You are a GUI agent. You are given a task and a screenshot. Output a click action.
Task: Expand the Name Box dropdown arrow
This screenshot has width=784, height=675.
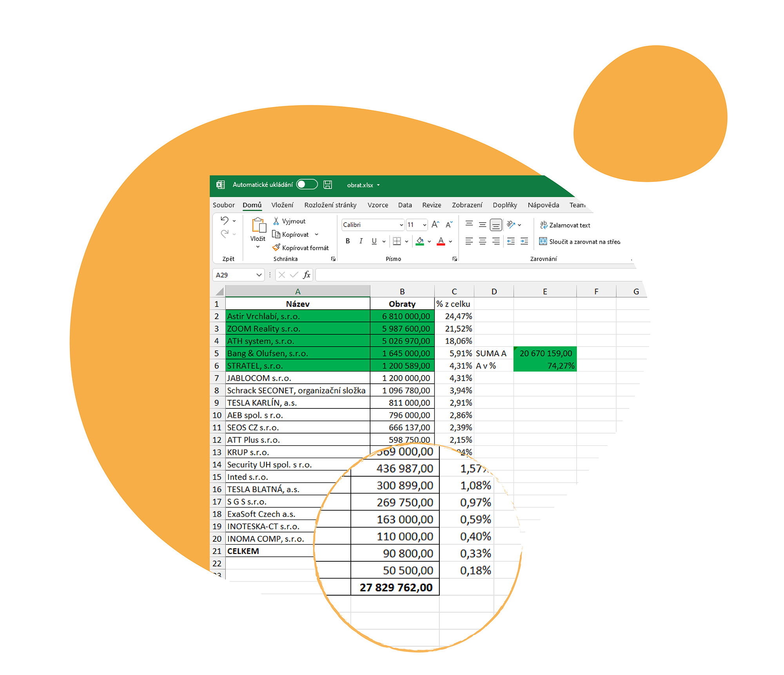(259, 275)
